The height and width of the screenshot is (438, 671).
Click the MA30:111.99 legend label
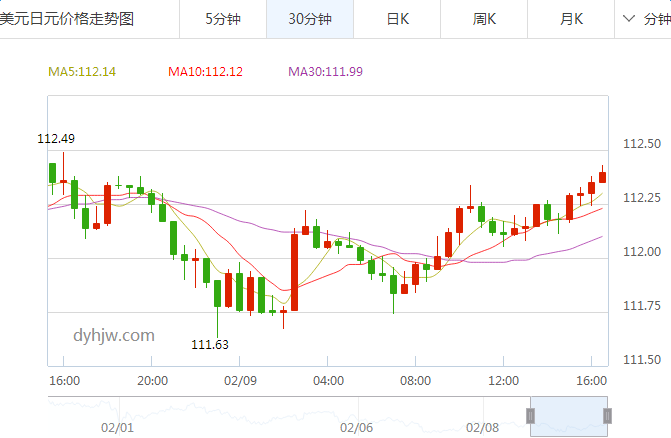pyautogui.click(x=325, y=71)
